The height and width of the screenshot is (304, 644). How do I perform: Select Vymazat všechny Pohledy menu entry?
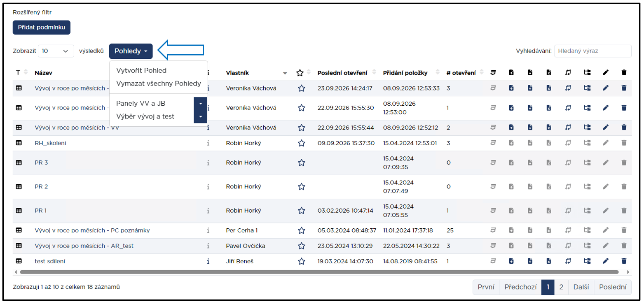pos(159,84)
